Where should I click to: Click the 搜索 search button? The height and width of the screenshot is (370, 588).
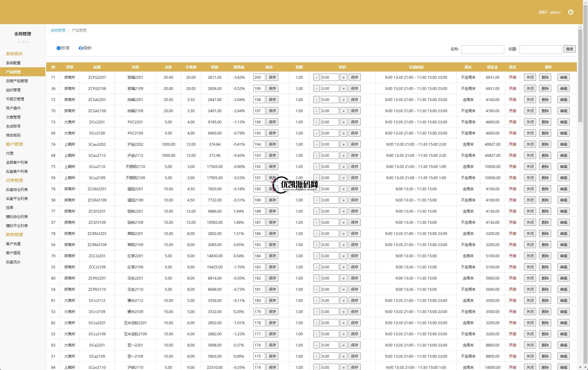coord(569,49)
